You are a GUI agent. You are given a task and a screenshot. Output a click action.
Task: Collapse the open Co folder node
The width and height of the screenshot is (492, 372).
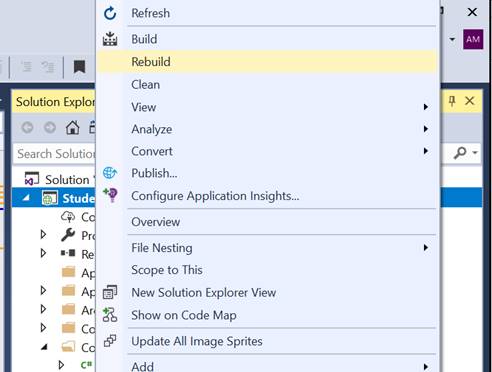pyautogui.click(x=44, y=347)
